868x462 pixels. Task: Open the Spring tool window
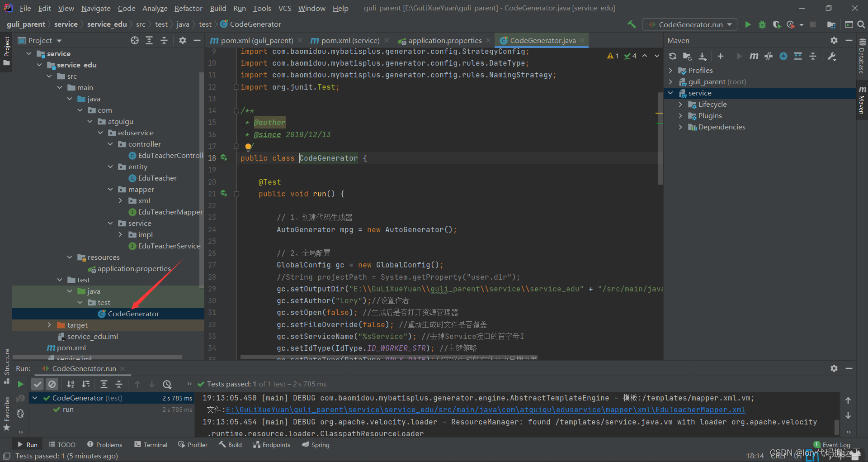click(316, 445)
